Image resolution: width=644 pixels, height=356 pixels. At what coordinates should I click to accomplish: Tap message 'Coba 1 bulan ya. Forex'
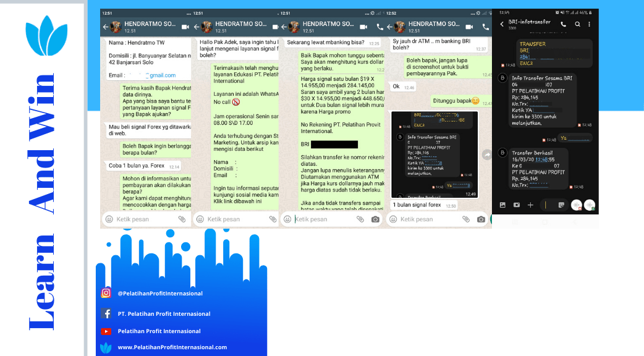142,166
